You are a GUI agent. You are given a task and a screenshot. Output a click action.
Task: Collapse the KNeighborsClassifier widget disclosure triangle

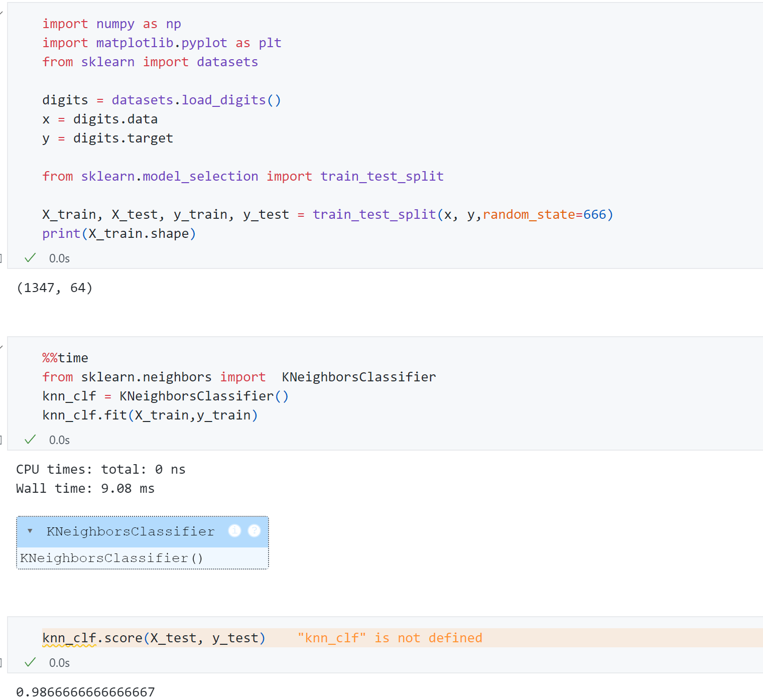pyautogui.click(x=30, y=531)
